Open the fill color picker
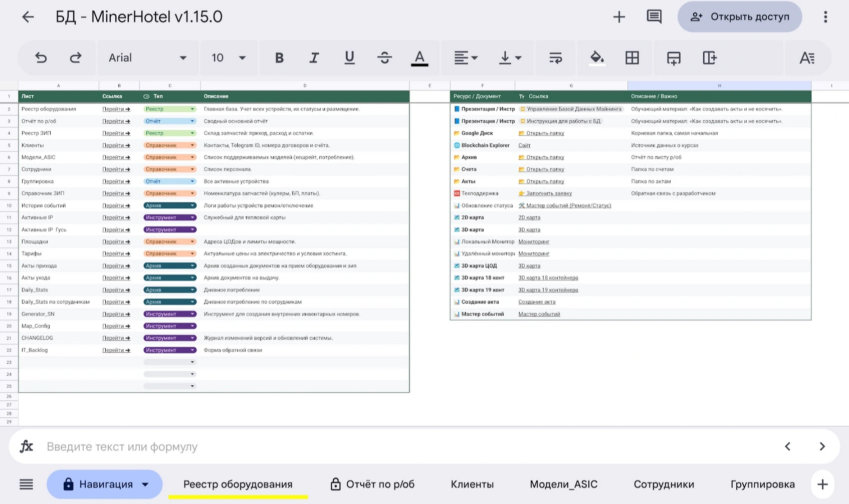 tap(596, 58)
